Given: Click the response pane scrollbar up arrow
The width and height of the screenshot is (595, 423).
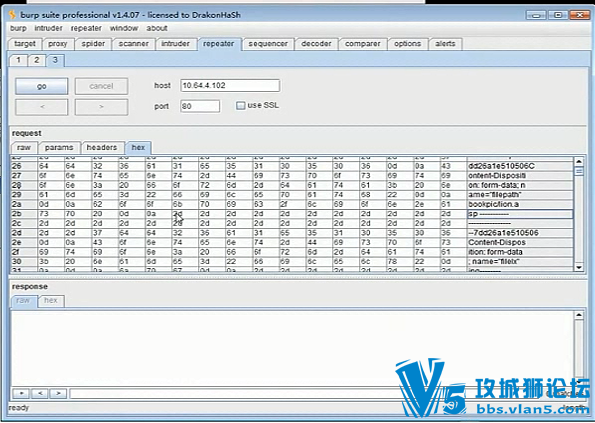Looking at the screenshot, I should point(579,315).
